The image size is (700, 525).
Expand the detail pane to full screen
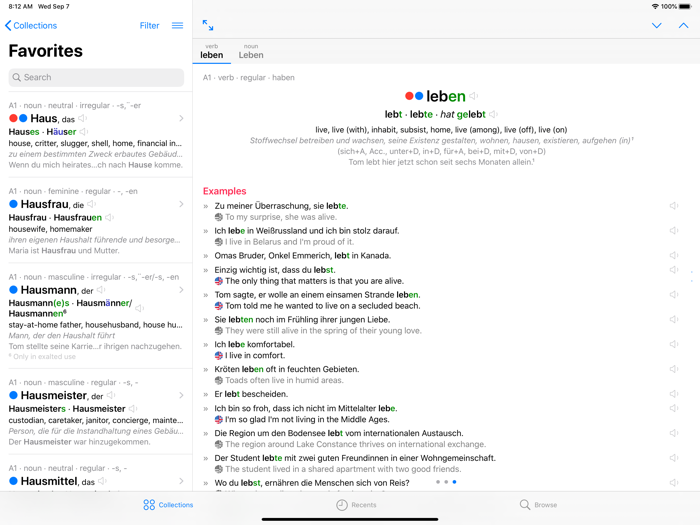208,25
